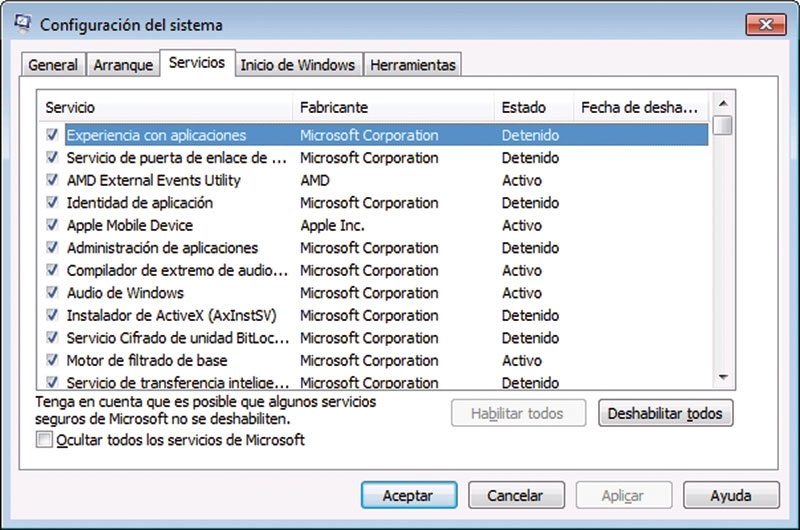Toggle Motor de filtrado de base checkbox
The width and height of the screenshot is (800, 530).
52,360
